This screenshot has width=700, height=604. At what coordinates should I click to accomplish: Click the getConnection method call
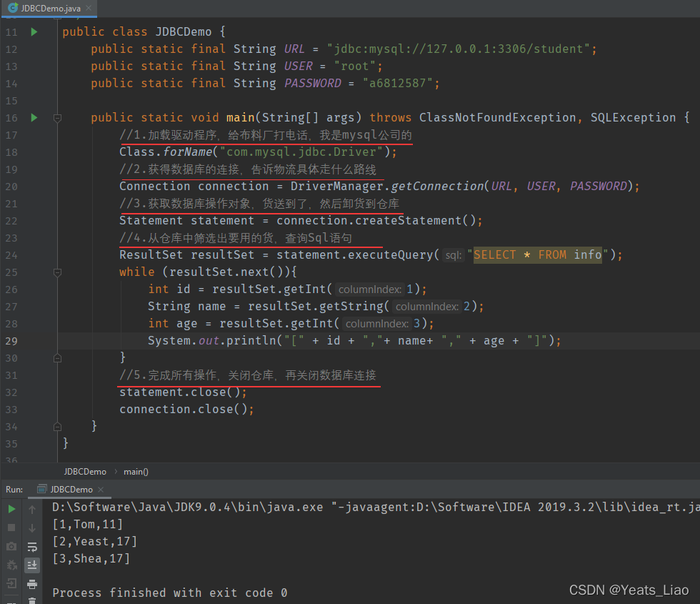[437, 187]
